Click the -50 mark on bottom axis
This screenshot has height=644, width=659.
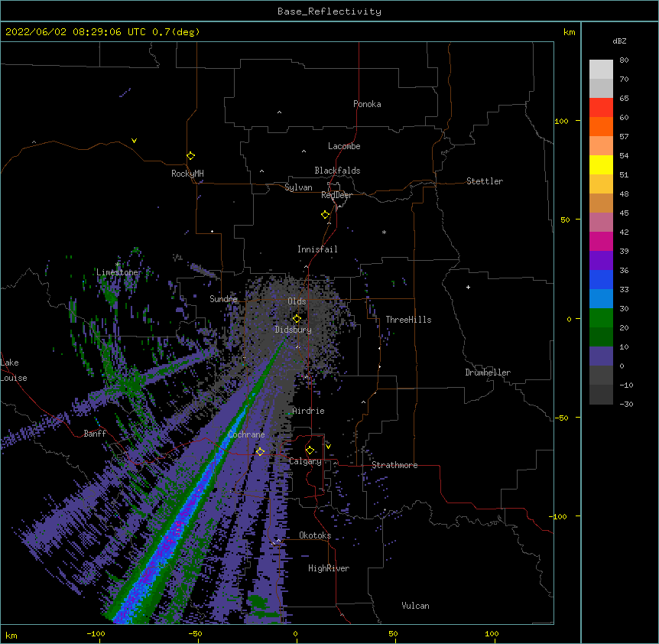pos(195,633)
